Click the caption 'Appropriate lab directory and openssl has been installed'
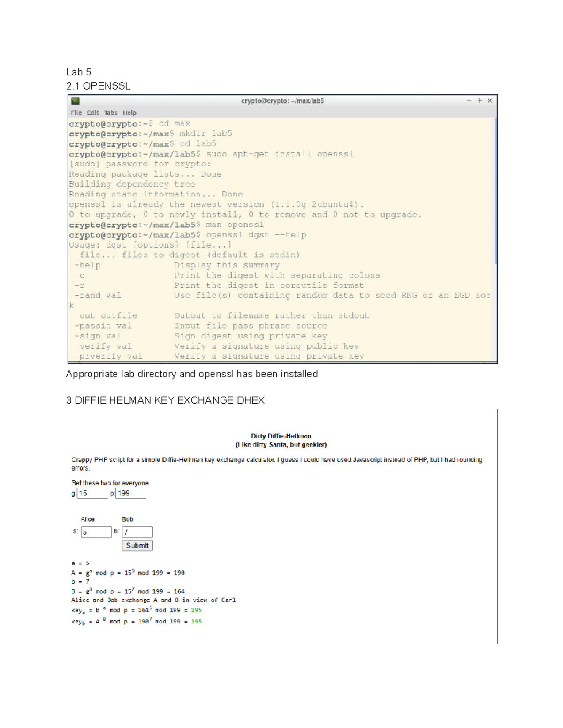 click(192, 374)
